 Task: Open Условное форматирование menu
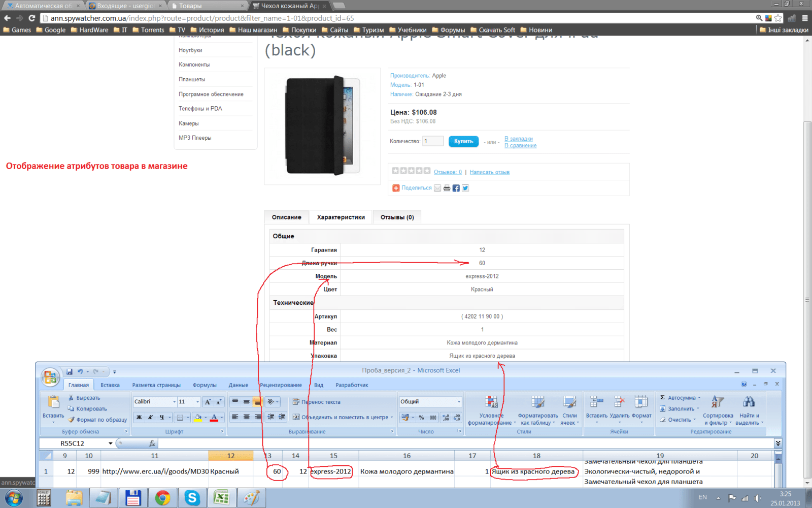(491, 410)
